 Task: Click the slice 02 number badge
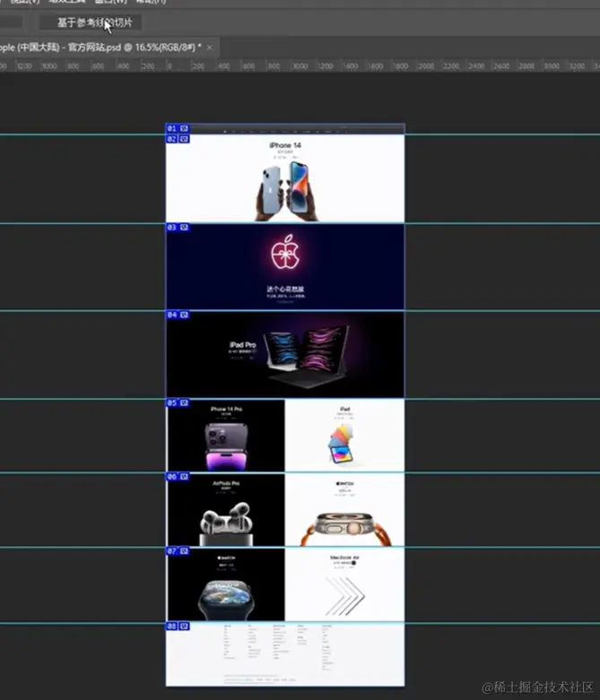click(172, 139)
